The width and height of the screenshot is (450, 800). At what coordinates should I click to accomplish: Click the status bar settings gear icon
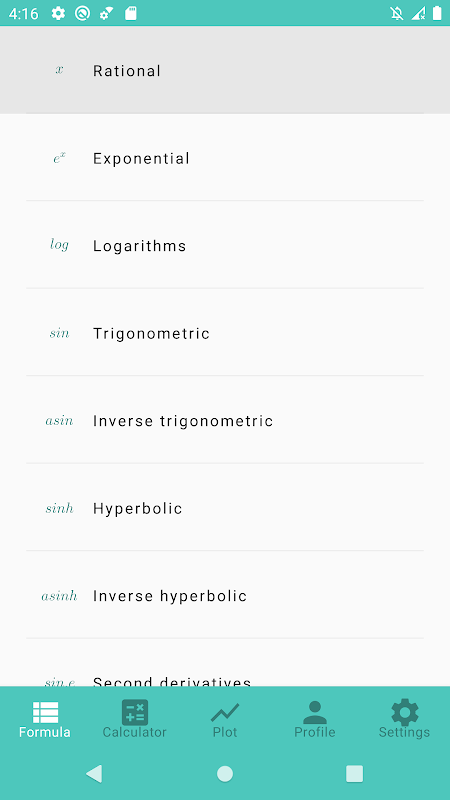58,13
